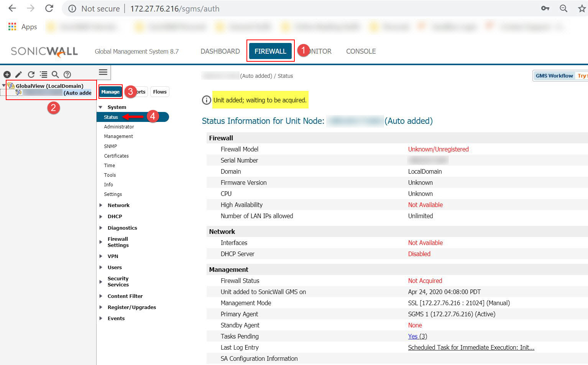Expand the Security Services section
588x365 pixels.
101,282
